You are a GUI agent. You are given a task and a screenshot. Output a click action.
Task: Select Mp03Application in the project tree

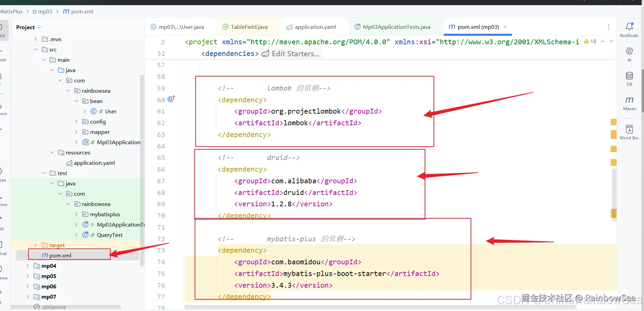click(119, 142)
